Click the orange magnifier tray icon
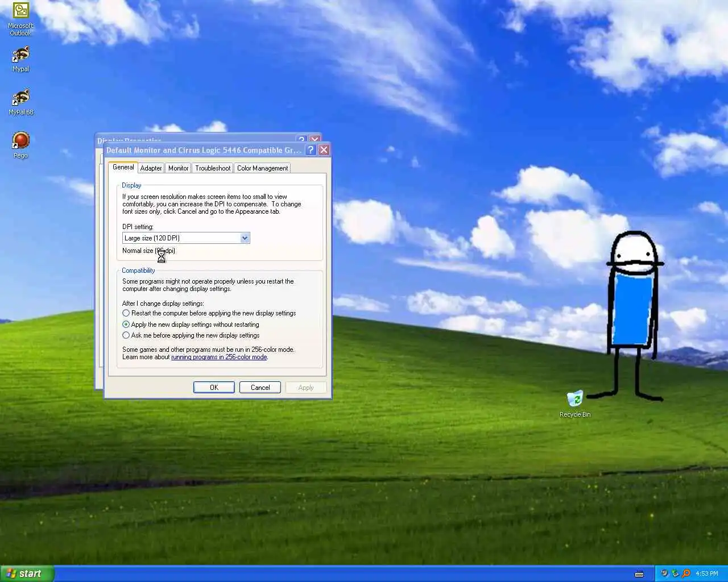This screenshot has height=582, width=728. pos(686,573)
